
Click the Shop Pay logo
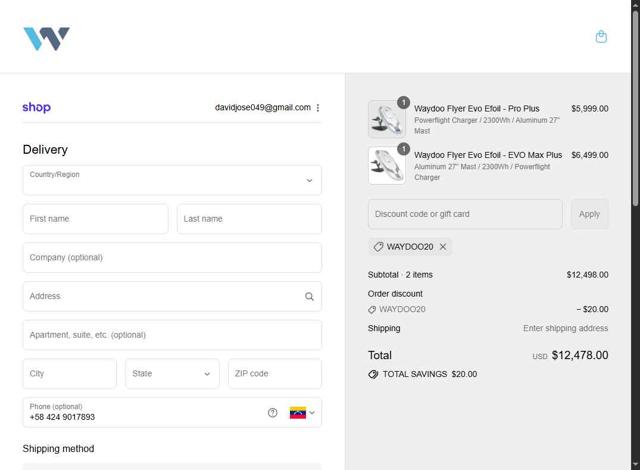(36, 107)
